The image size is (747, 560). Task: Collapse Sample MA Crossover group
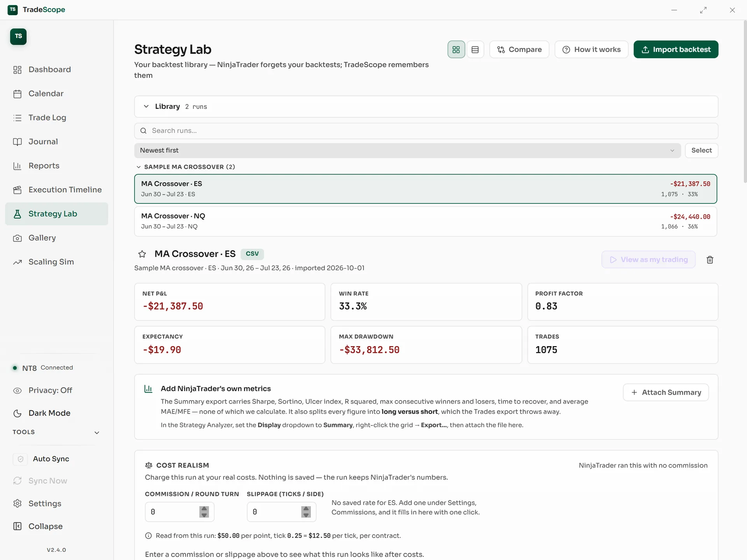click(x=139, y=167)
